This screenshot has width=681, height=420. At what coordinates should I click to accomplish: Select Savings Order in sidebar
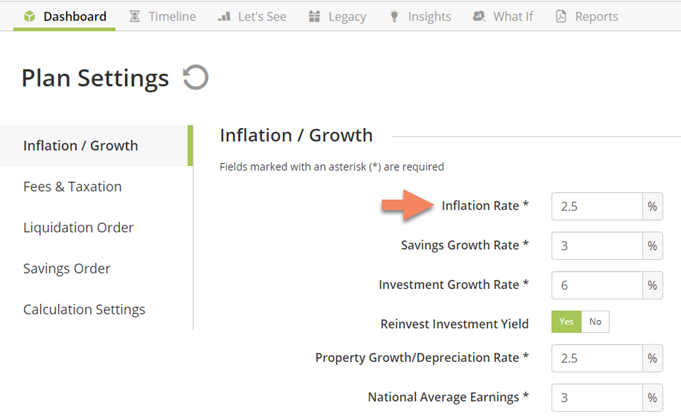pyautogui.click(x=66, y=269)
